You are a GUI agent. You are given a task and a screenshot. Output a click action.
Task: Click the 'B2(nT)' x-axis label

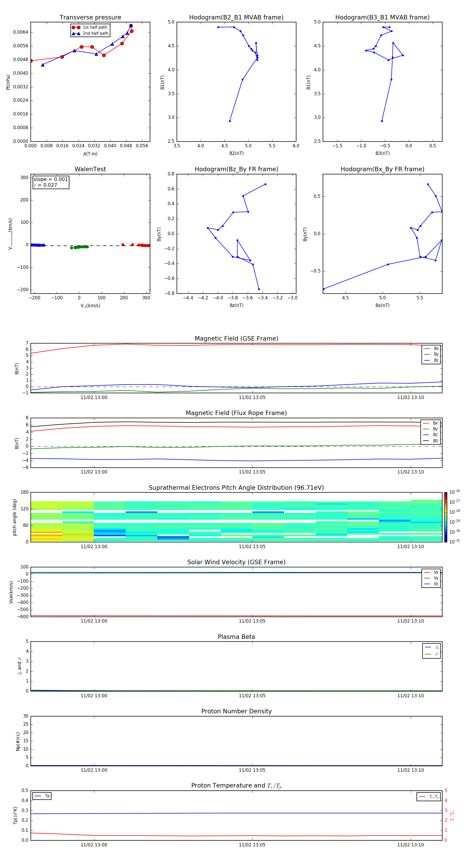coord(236,153)
